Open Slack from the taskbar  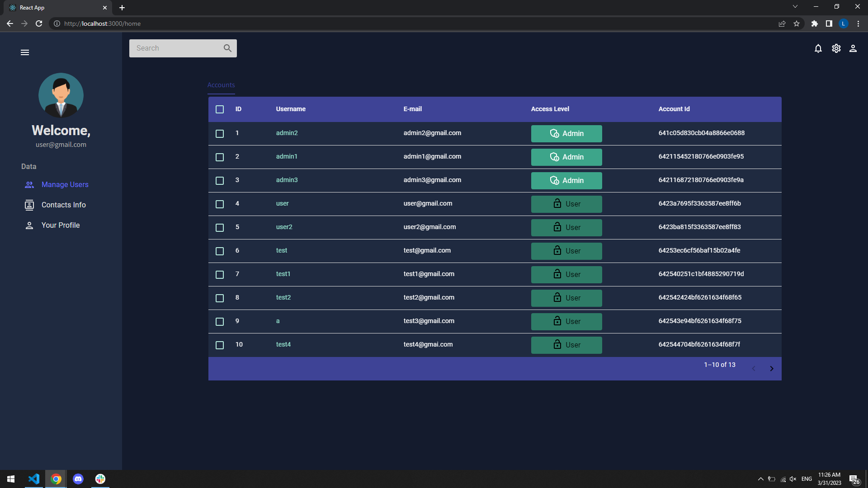click(100, 479)
